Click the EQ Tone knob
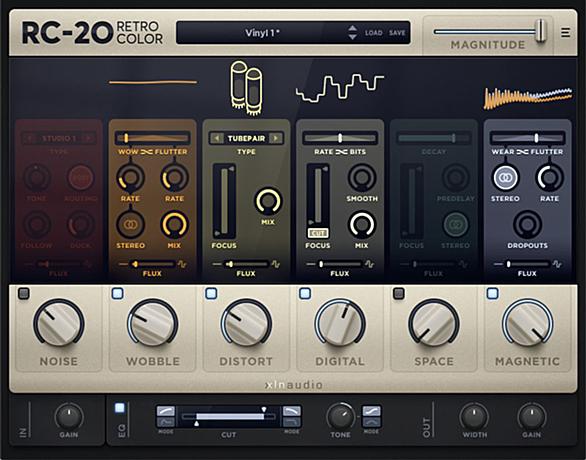The width and height of the screenshot is (586, 460). tap(340, 416)
